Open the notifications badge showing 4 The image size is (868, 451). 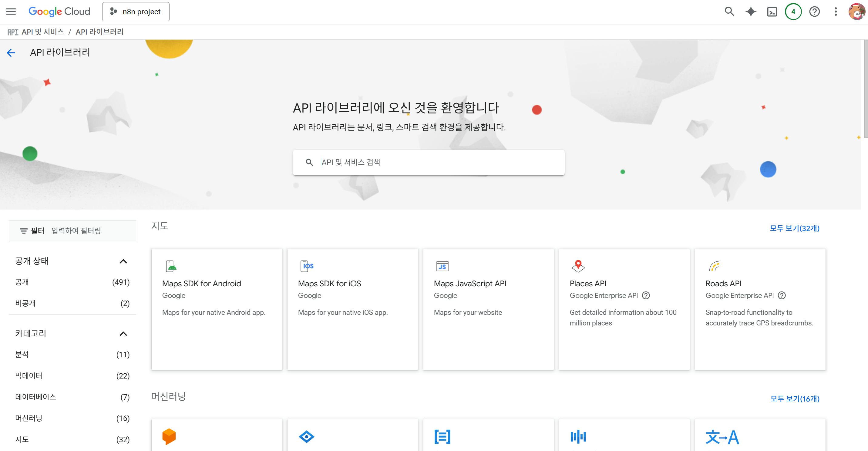point(793,12)
